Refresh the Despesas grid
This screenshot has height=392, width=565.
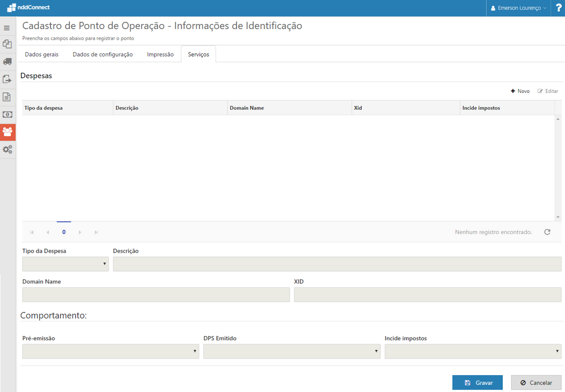(547, 232)
